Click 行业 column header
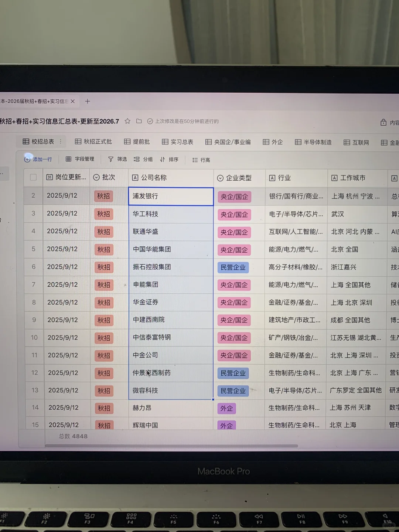 (296, 178)
